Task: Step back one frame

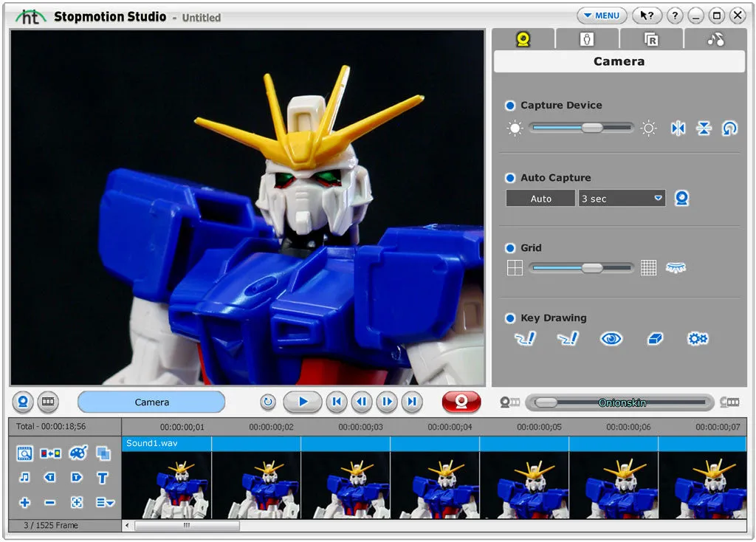Action: pos(362,402)
